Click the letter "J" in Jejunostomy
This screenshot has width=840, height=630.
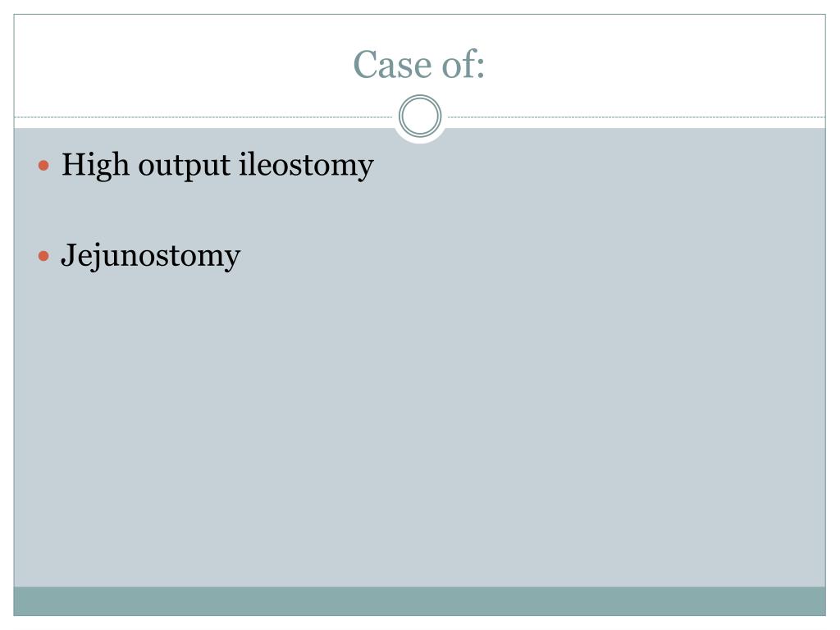click(67, 256)
